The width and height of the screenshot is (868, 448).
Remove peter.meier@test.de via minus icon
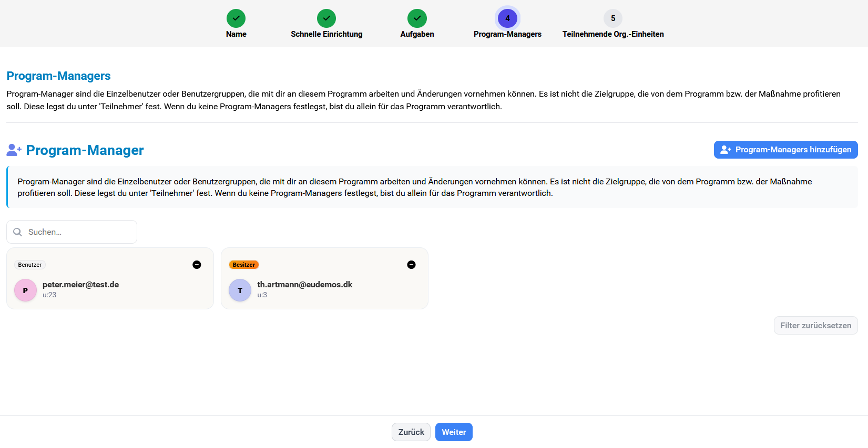pyautogui.click(x=197, y=265)
